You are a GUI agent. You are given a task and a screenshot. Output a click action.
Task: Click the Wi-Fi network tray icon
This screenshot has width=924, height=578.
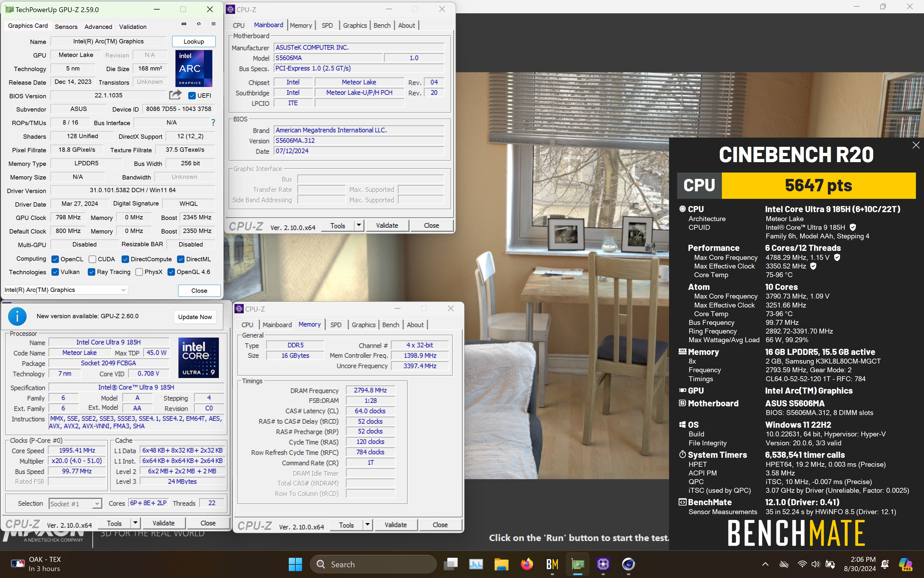(x=802, y=564)
